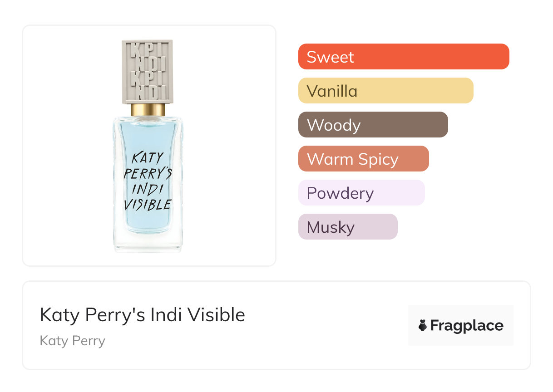Choose the Musky accord bar

pos(347,227)
